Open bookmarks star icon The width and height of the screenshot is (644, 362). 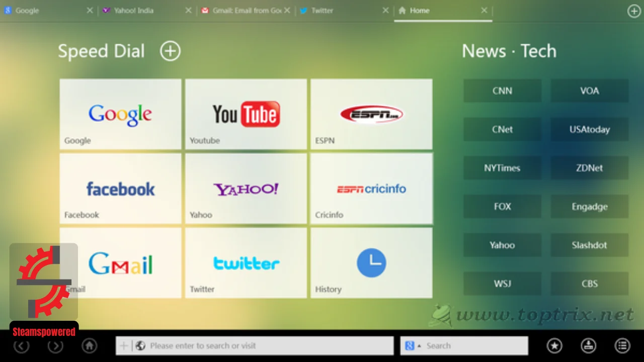pos(554,345)
